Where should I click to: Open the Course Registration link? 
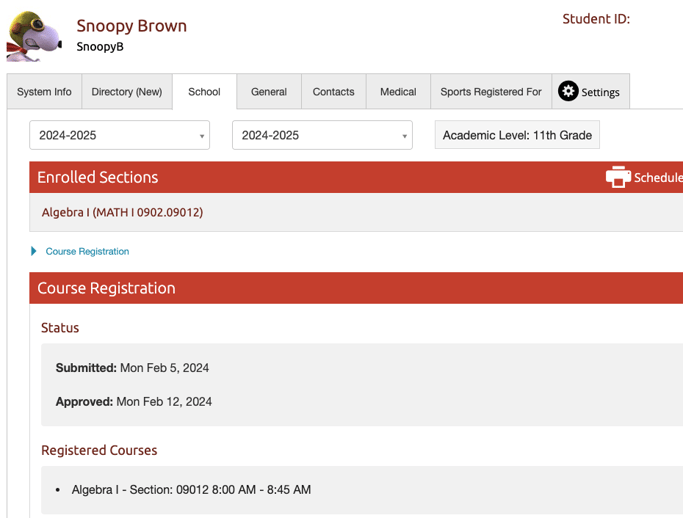[88, 251]
